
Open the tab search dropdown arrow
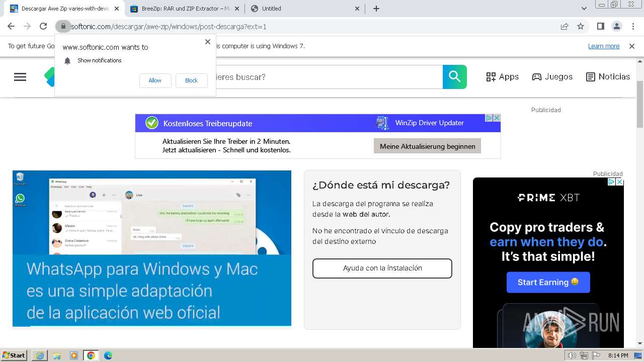click(x=584, y=9)
